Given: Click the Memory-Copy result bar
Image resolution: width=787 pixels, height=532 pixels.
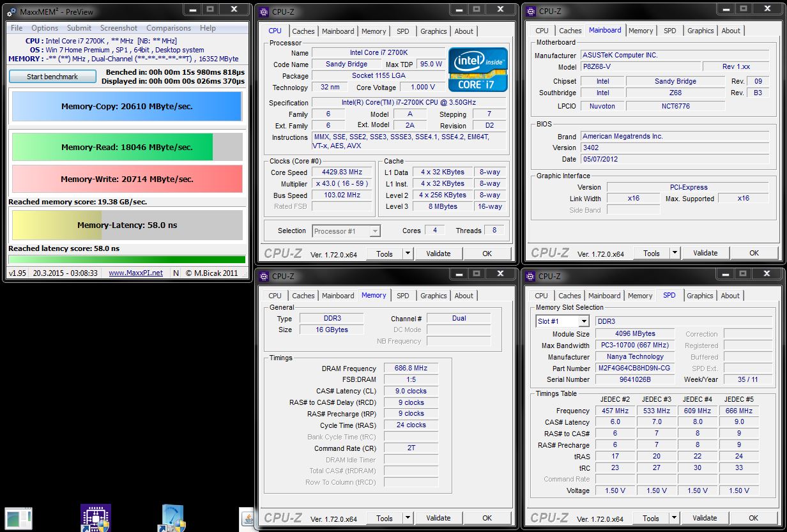Looking at the screenshot, I should tap(127, 107).
